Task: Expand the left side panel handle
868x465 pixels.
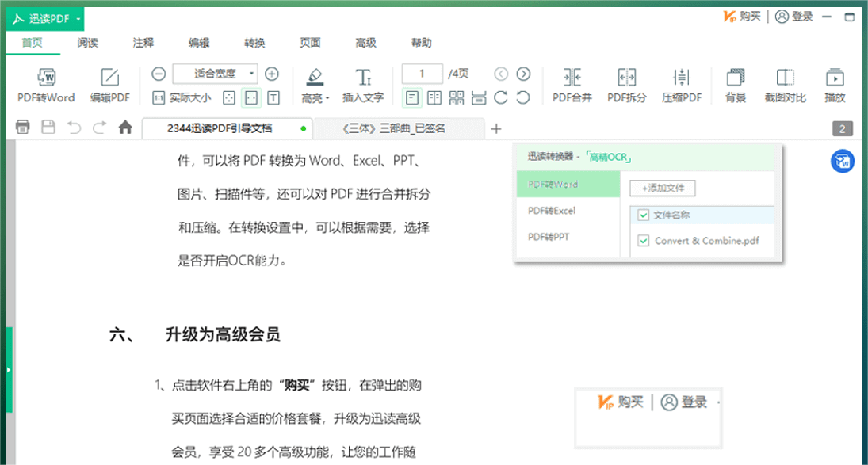Action: point(9,369)
